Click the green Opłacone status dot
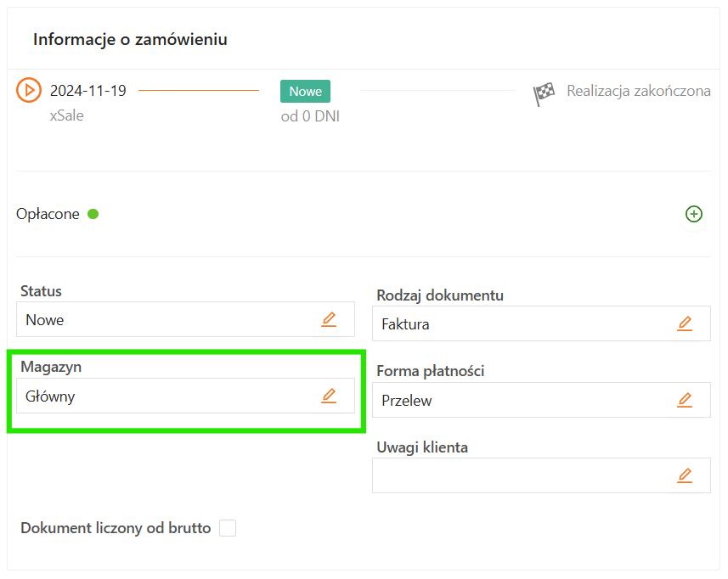The image size is (728, 579). pyautogui.click(x=93, y=214)
